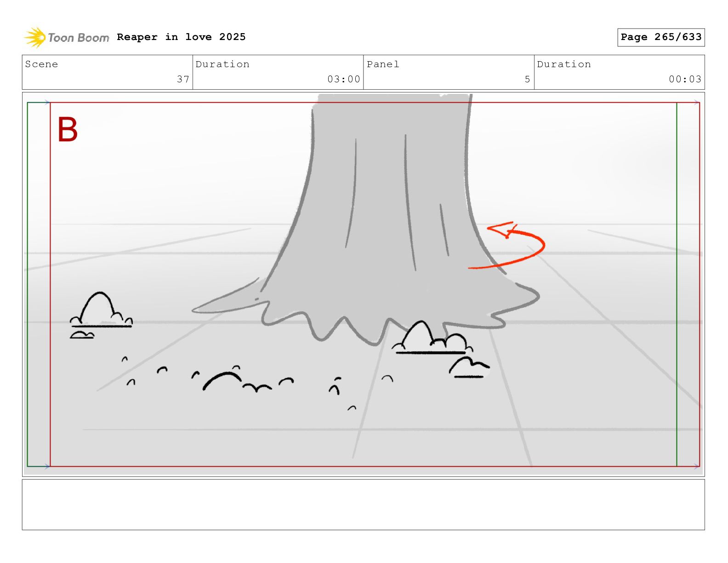
Task: Click the red 'B' camera frame label
Action: 68,129
